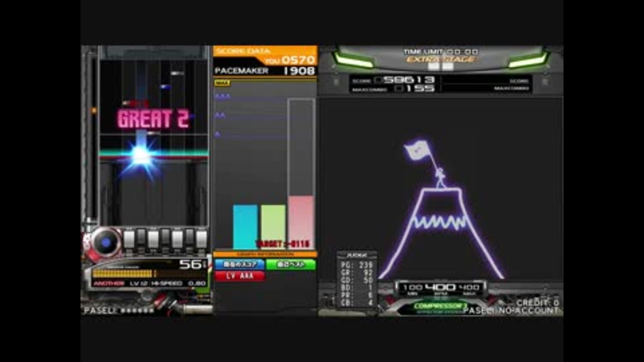The height and width of the screenshot is (362, 644).
Task: Click the light green score bar in the graph
Action: [273, 227]
